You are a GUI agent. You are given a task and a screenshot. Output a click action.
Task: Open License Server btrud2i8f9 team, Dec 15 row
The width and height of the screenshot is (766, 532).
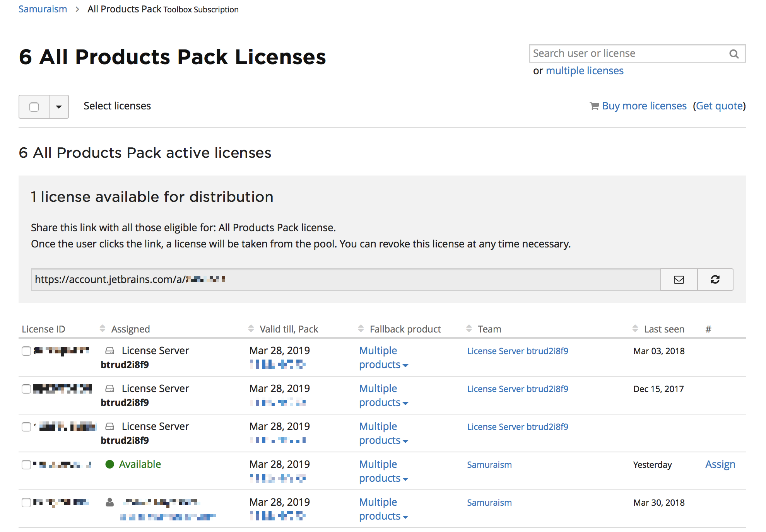coord(518,389)
